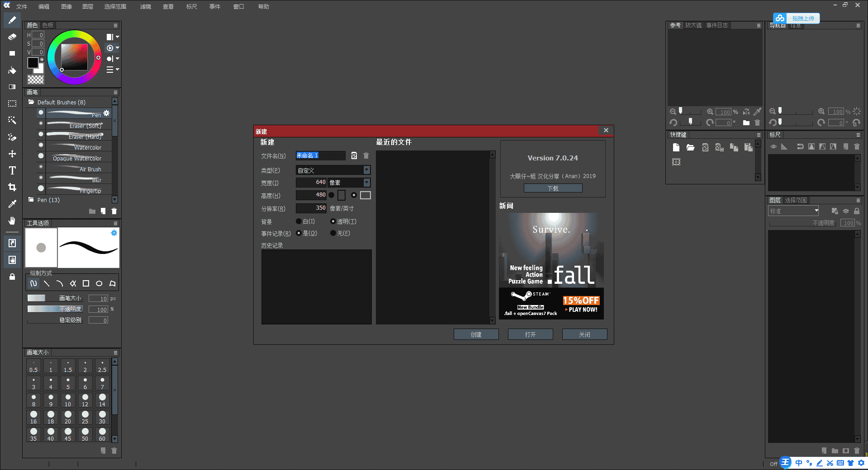Set event recording to 无(E)
868x470 pixels.
coord(333,233)
